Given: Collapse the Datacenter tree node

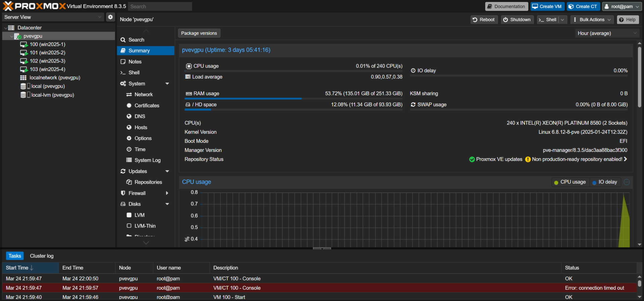Looking at the screenshot, I should (x=5, y=28).
